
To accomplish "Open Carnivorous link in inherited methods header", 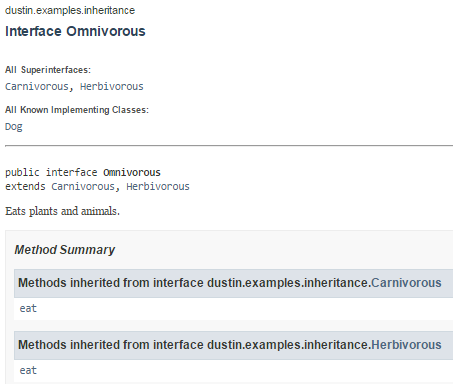I will tap(406, 283).
